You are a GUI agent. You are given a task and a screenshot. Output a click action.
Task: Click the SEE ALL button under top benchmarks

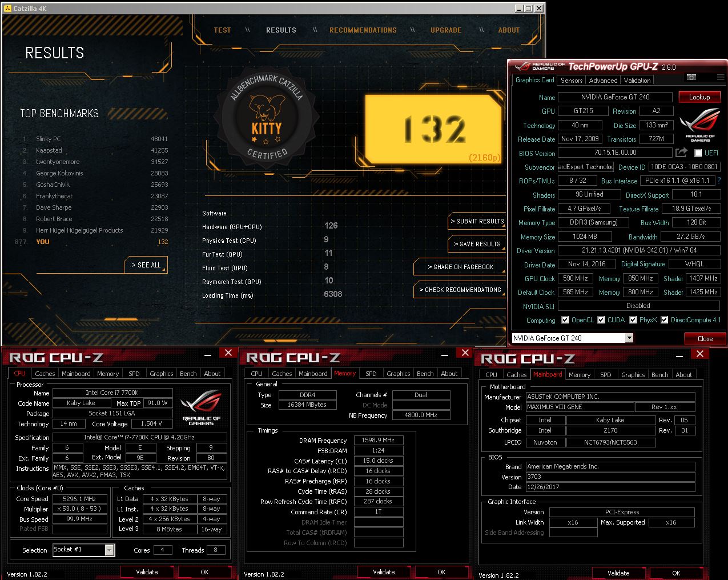tap(146, 265)
